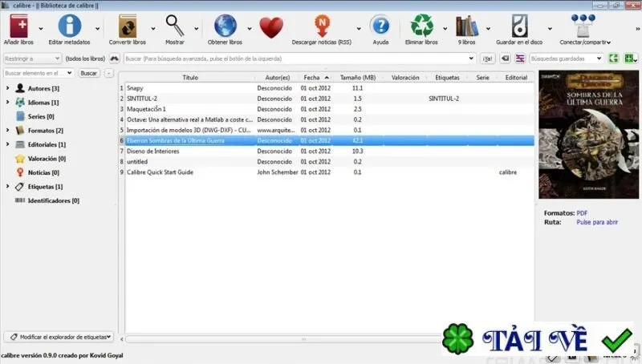
Task: Click the green save search icon
Action: point(613,59)
